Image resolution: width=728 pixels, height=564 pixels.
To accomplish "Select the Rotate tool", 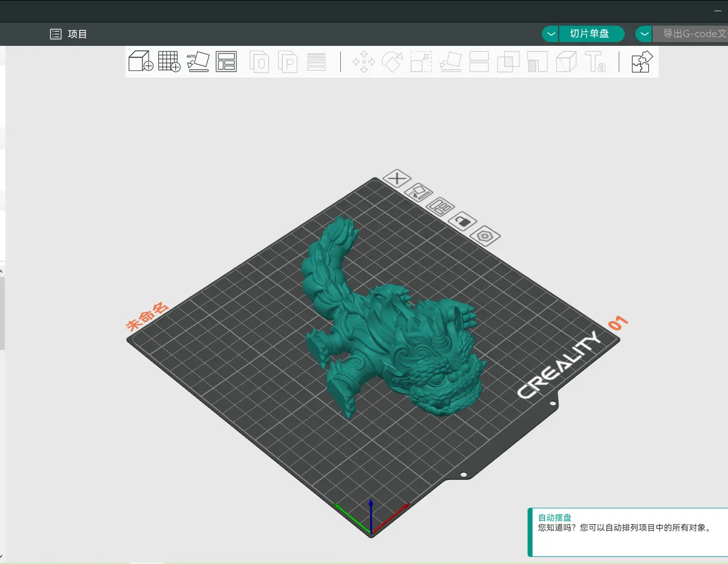I will point(392,62).
